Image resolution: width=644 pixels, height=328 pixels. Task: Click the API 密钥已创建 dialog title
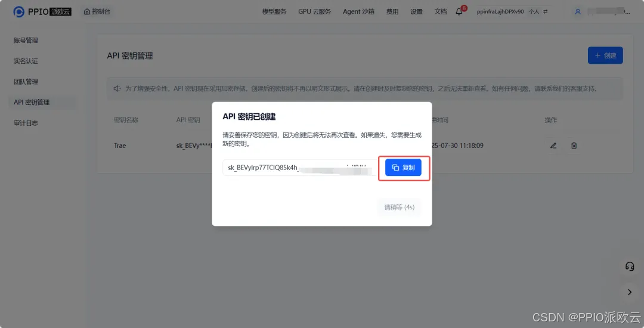(249, 116)
